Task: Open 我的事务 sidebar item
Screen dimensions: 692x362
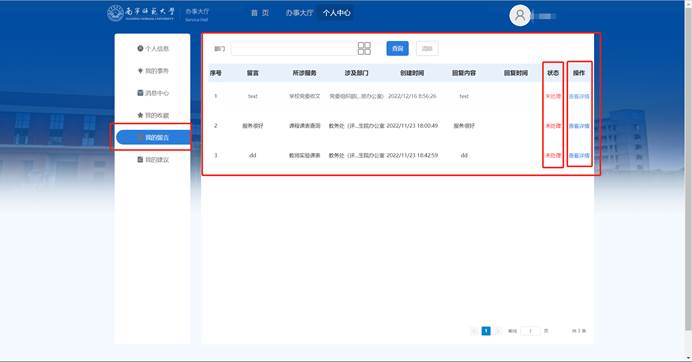Action: click(x=153, y=71)
